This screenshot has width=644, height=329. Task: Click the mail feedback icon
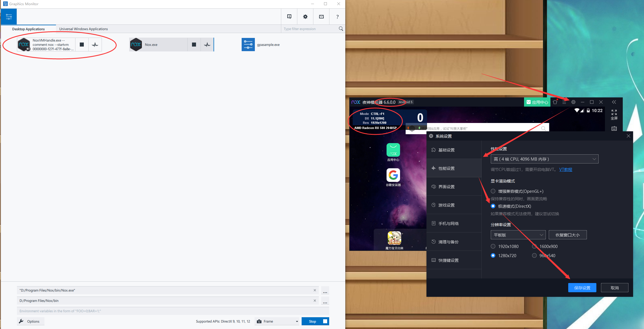321,17
